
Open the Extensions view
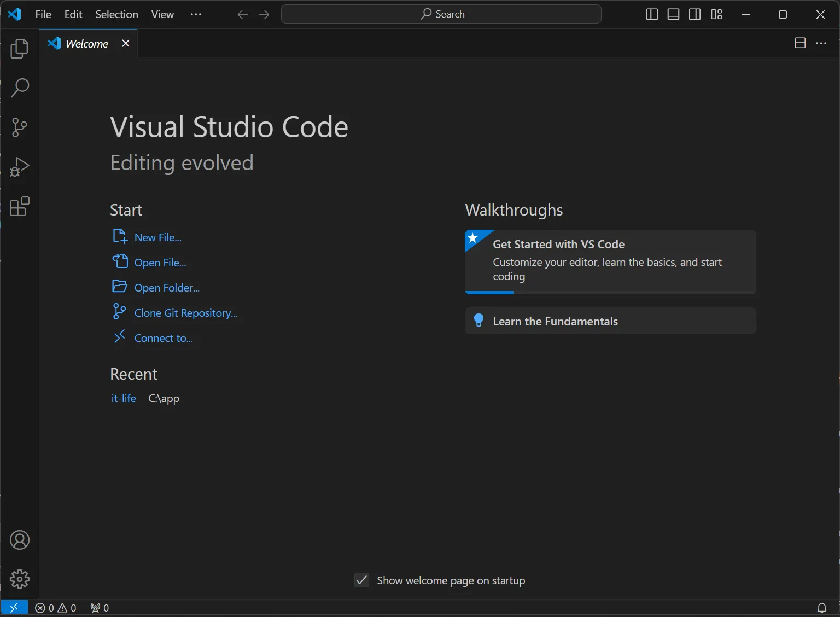(x=20, y=206)
